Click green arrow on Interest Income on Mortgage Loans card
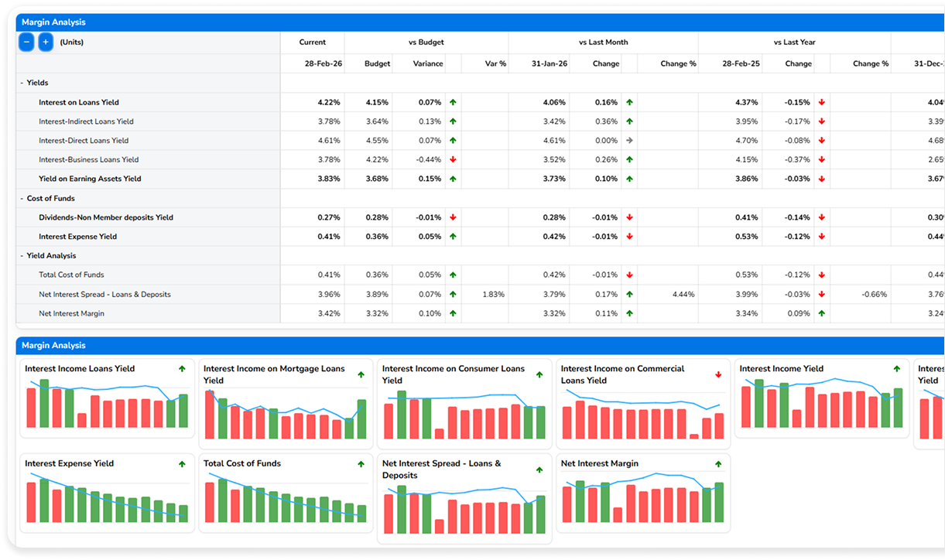945x560 pixels. pos(361,375)
